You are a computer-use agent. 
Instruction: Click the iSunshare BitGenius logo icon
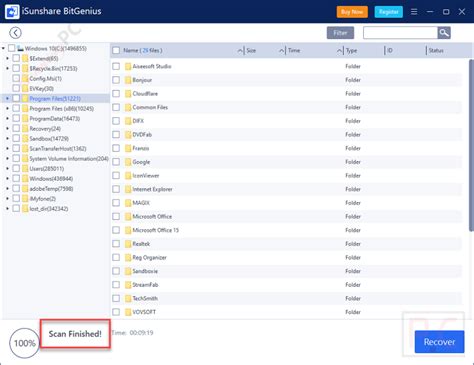[12, 12]
